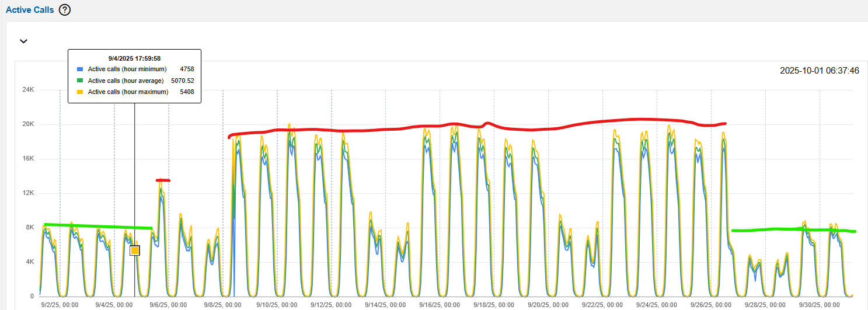Click 'Active calls (hour average)' tooltip label

[126, 81]
